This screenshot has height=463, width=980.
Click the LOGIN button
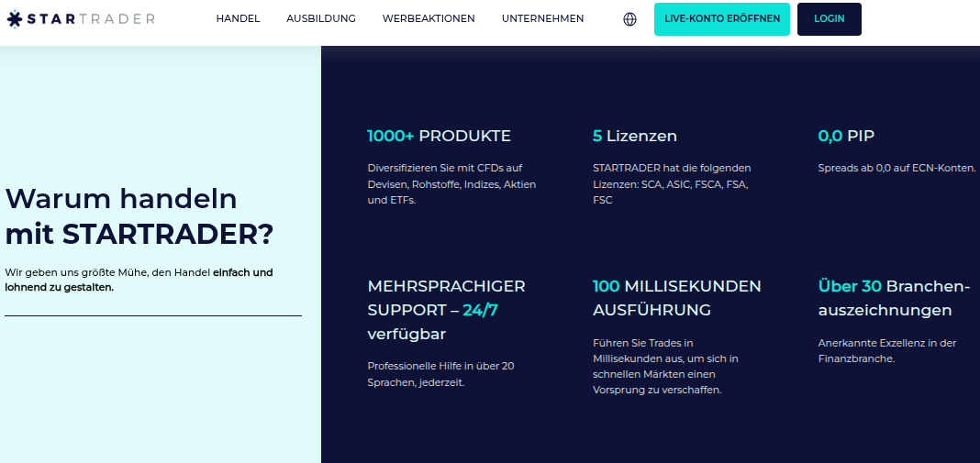pos(830,18)
